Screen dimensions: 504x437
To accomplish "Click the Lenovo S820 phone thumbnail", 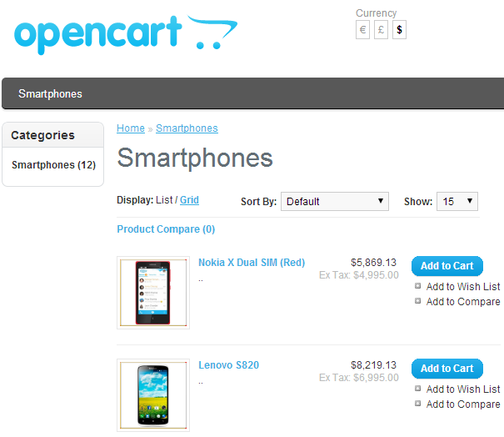I will coord(153,395).
